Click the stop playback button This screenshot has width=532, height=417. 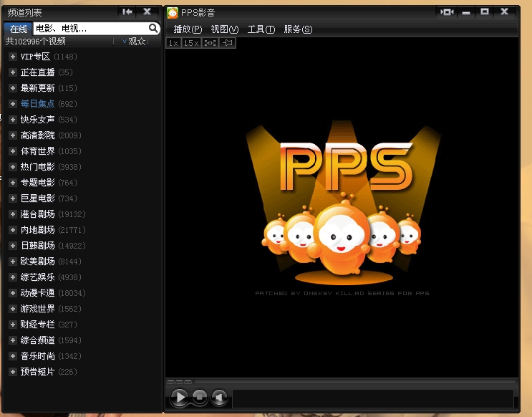(200, 396)
